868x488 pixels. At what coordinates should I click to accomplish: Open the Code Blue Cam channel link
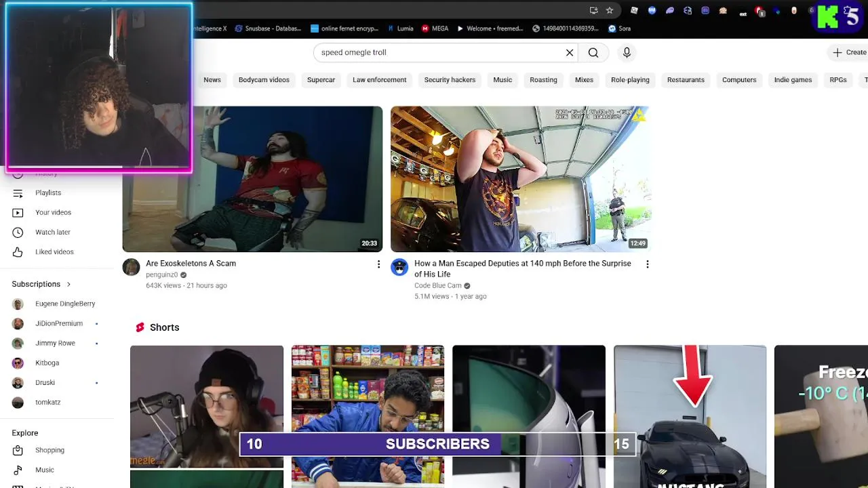(438, 286)
